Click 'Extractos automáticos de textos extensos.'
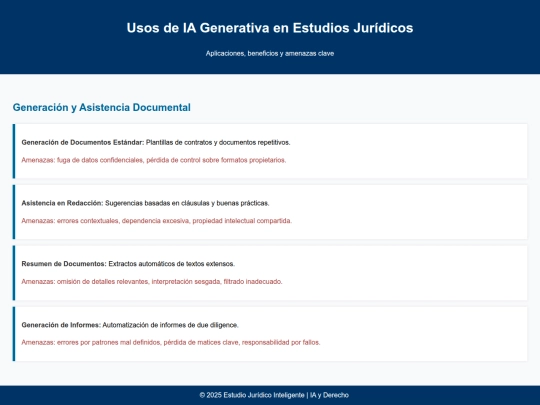Viewport: 540px width, 405px height. click(172, 264)
